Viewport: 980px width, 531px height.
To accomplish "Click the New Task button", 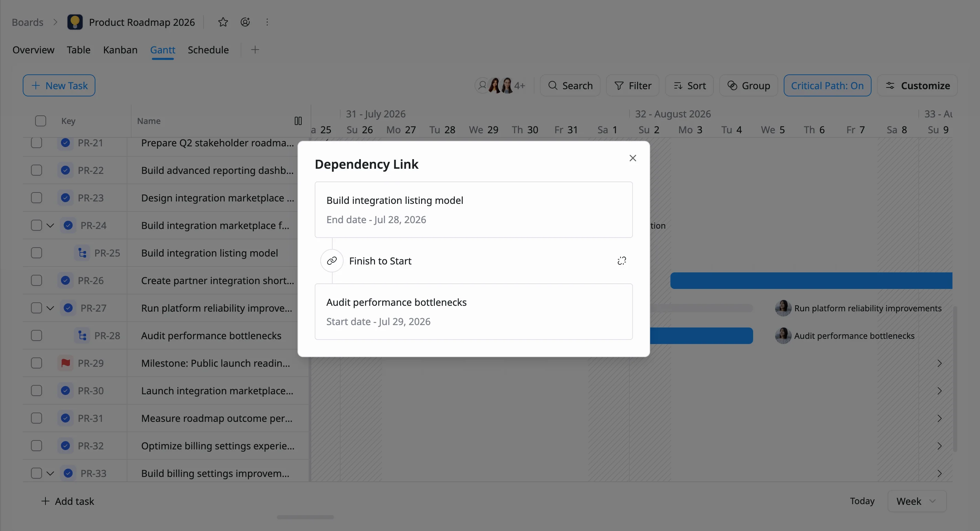I will [59, 86].
